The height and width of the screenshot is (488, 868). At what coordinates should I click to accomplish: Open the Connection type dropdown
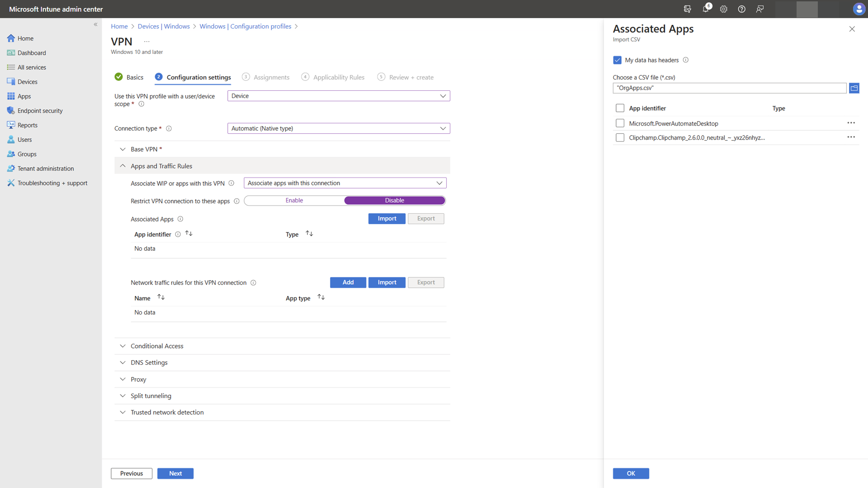pyautogui.click(x=338, y=129)
